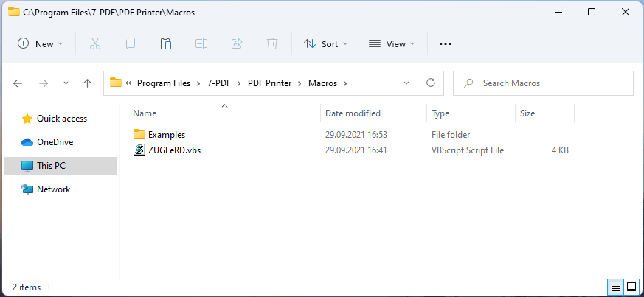644x297 pixels.
Task: Click the Search Macros field
Action: 543,83
